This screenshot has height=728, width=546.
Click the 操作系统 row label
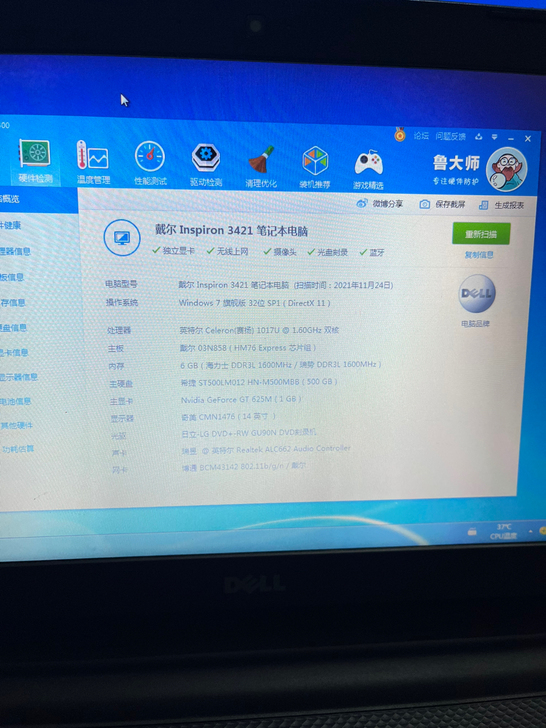(x=122, y=302)
